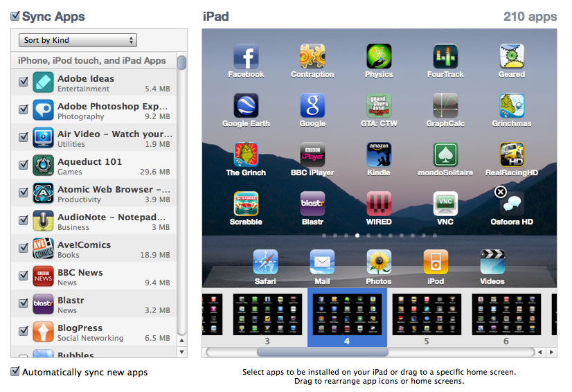
Task: Toggle the Blastr checkbox in the app list
Action: 24,303
